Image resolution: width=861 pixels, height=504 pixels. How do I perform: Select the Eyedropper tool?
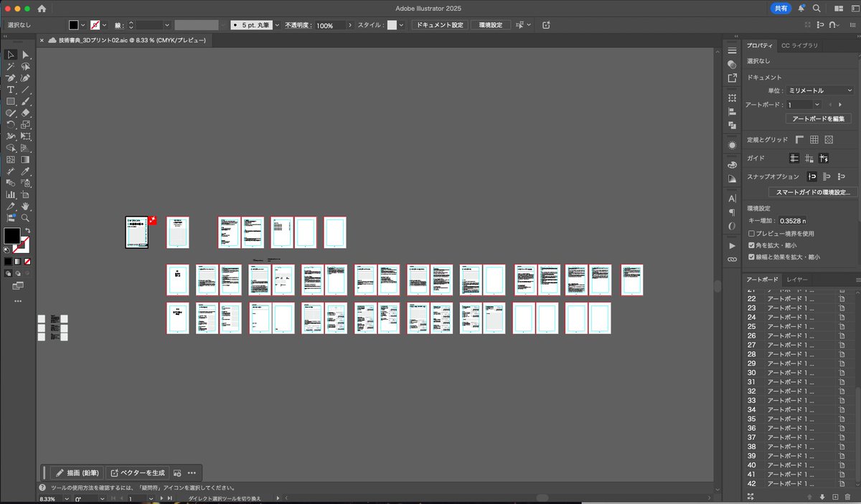coord(26,171)
